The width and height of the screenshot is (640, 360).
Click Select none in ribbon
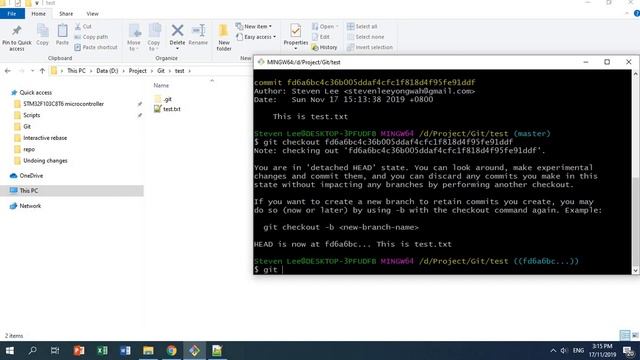point(365,37)
